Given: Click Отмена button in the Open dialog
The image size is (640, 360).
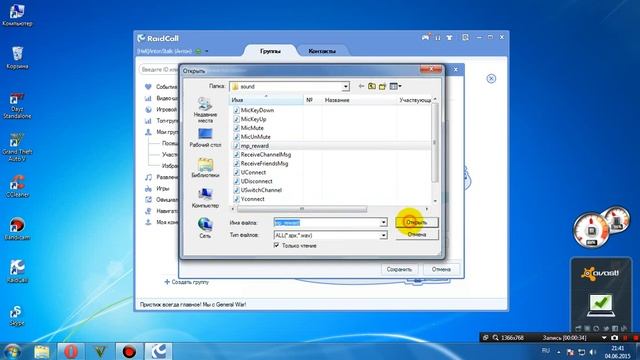Looking at the screenshot, I should [x=417, y=235].
